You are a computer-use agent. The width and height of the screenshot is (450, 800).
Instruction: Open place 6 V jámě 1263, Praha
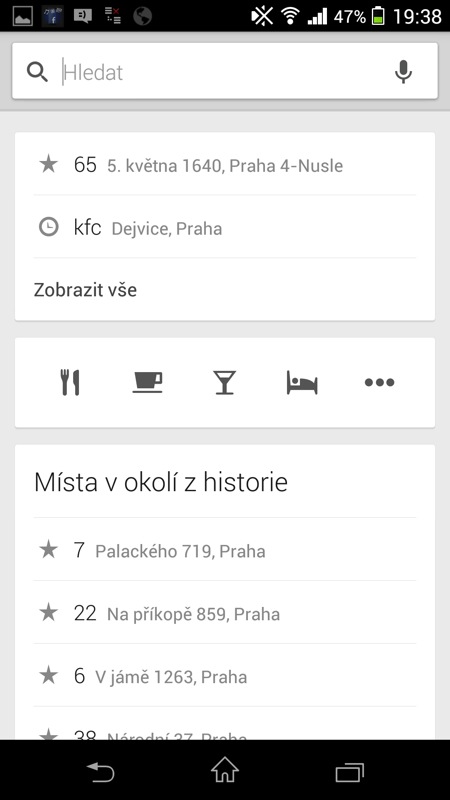pos(225,676)
